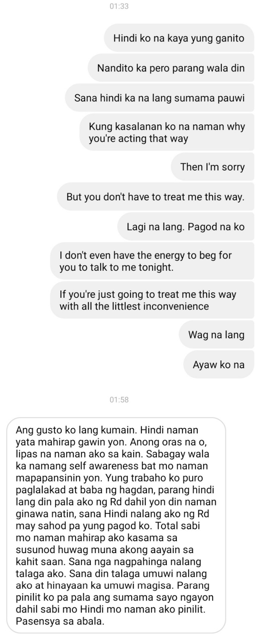The image size is (273, 644).
Task: Tap the "Total sabi mo naman mahirap ako kasama" line
Action: coord(108,531)
